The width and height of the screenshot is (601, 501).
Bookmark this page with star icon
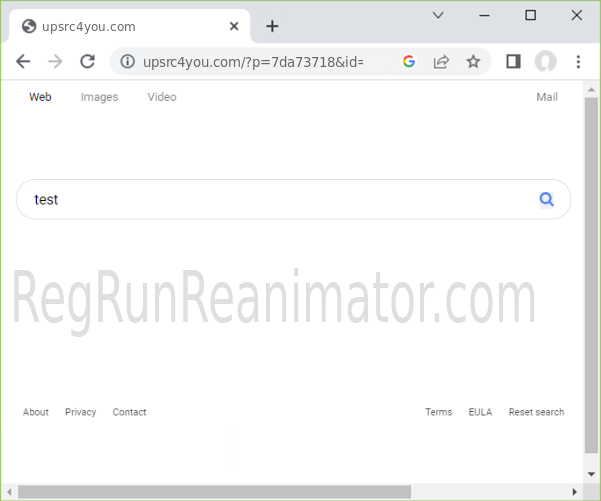coord(473,62)
